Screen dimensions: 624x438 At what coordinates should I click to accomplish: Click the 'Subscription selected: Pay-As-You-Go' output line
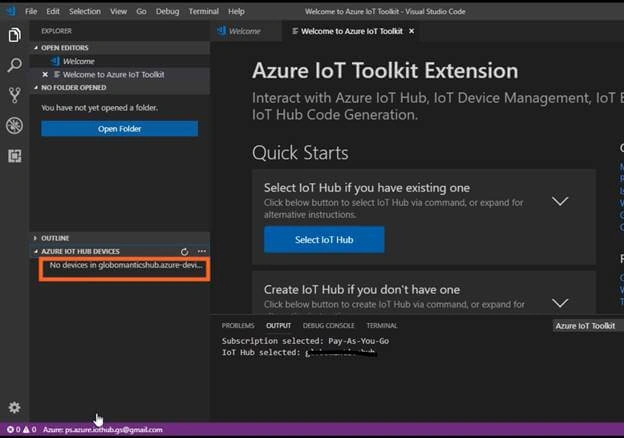pos(305,341)
